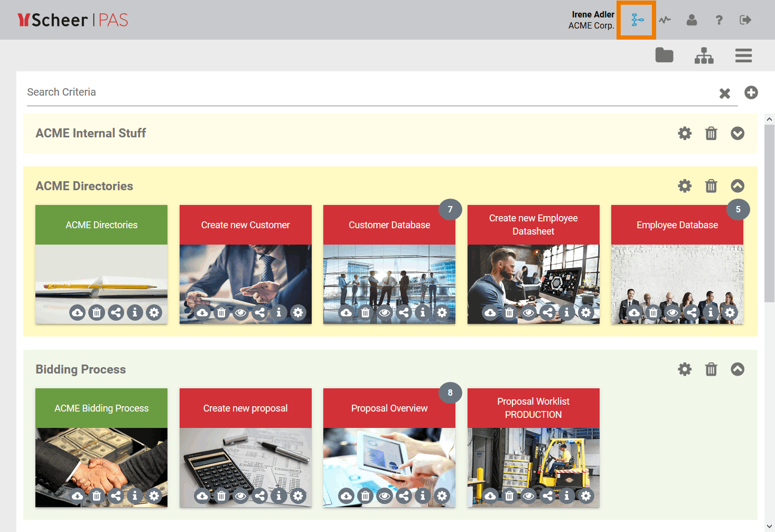Screen dimensions: 775x532
Task: Show info for green ACME Directories tile
Action: [x=135, y=313]
